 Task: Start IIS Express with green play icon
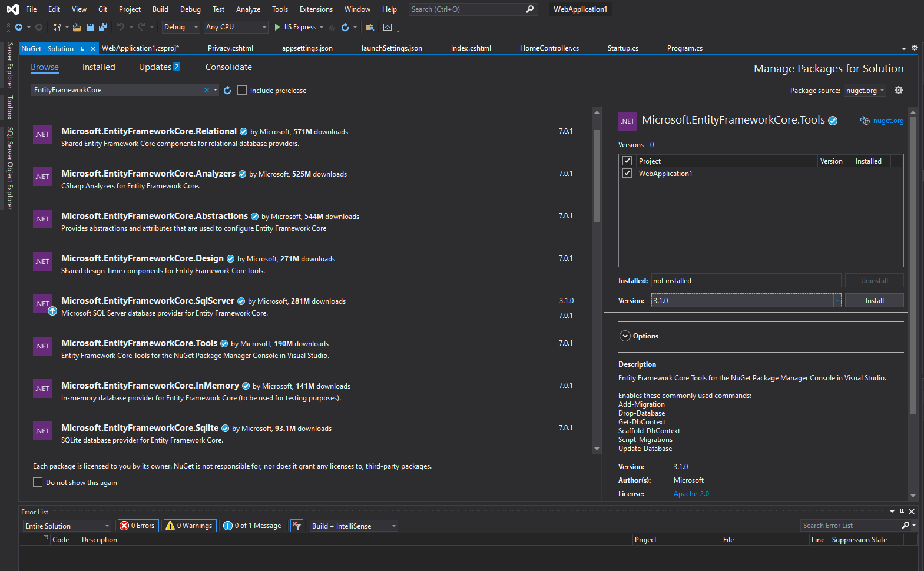pyautogui.click(x=277, y=27)
